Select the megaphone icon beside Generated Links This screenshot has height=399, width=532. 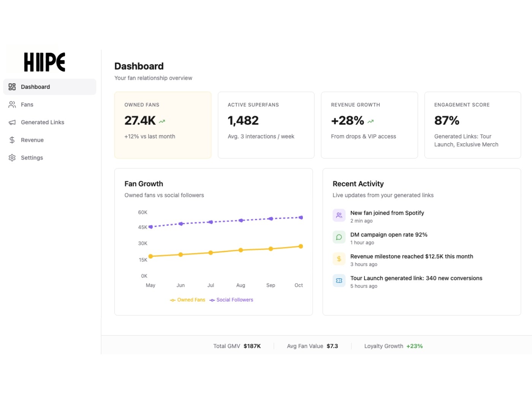tap(12, 122)
